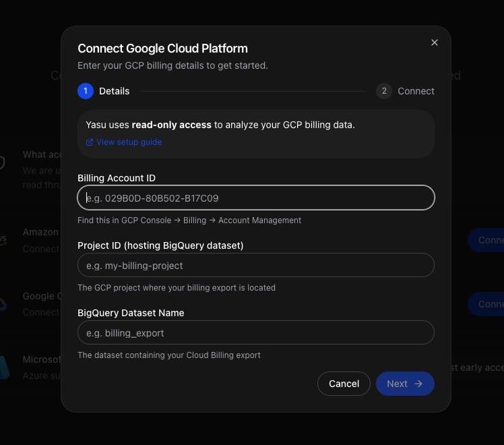Screen dimensions: 504x445
Task: Click 'The GCP project where your billing export' hint
Action: point(177,288)
